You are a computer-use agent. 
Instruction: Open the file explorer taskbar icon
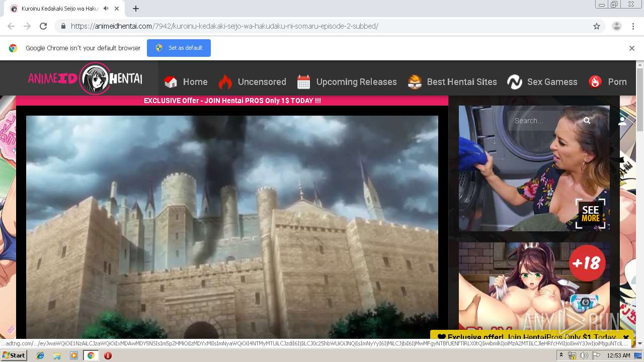(57, 355)
